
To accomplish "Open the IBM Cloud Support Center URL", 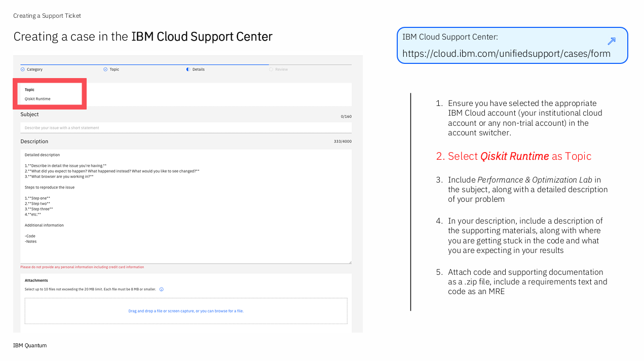I will (x=506, y=54).
